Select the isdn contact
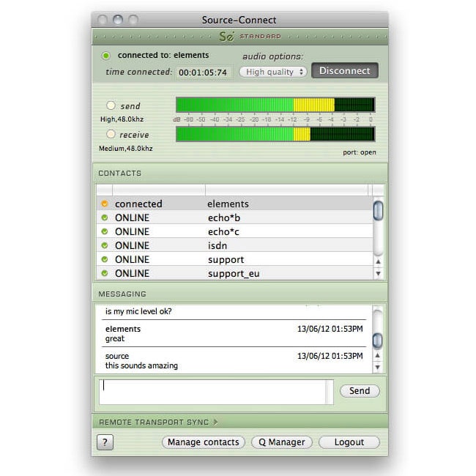The image size is (476, 476). click(234, 245)
